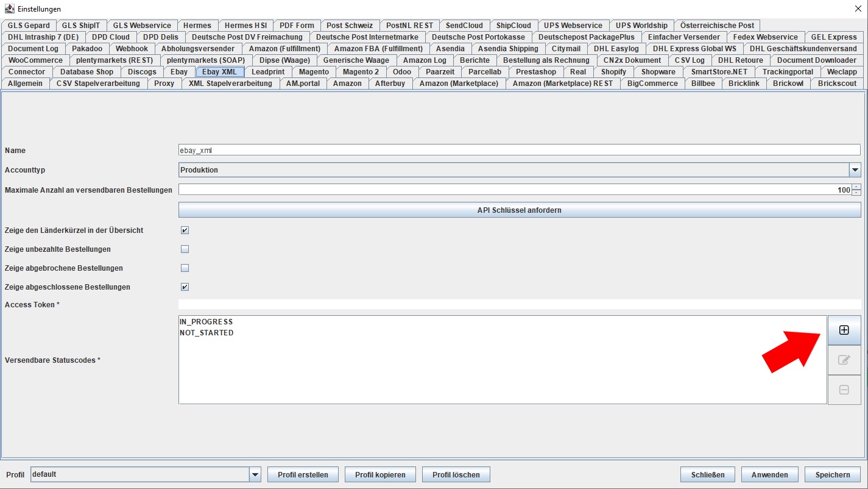Open the Bestellung als Rechnung tab

point(546,60)
